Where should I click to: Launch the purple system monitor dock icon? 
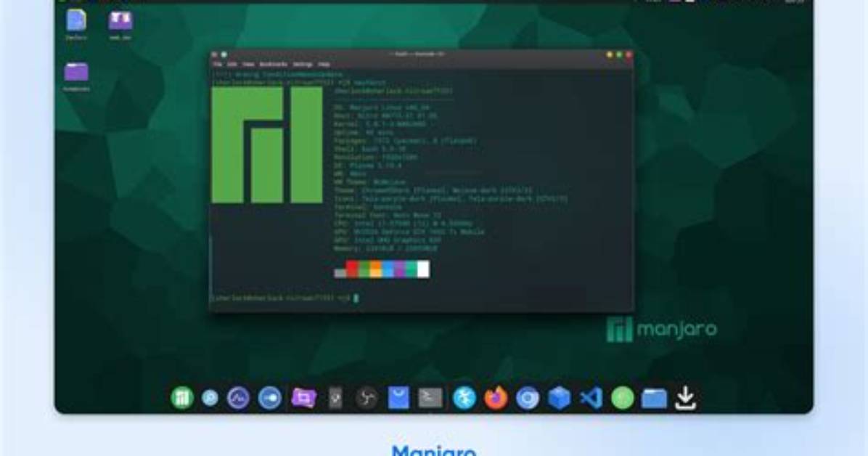238,398
